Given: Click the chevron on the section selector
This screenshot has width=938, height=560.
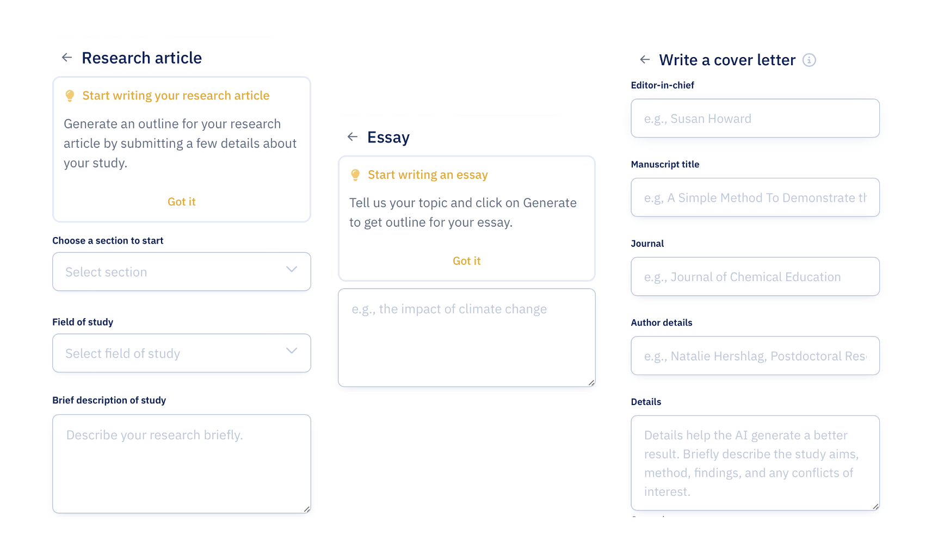Looking at the screenshot, I should [291, 269].
